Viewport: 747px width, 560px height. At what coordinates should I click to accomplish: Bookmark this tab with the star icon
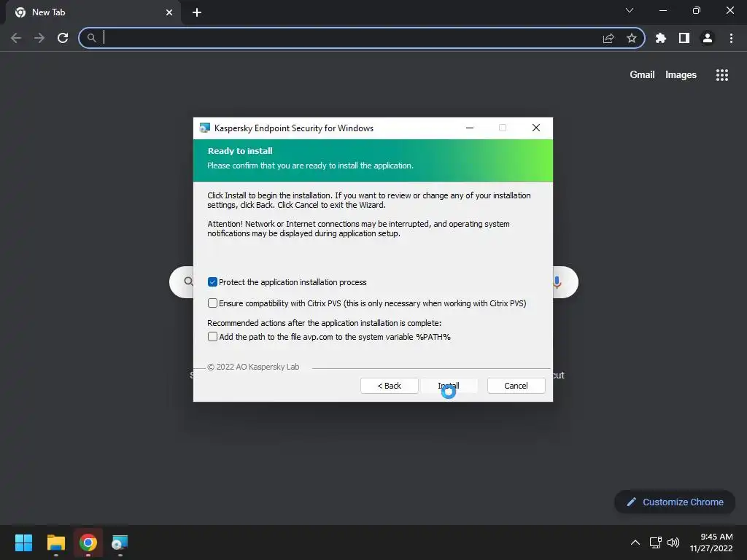632,38
